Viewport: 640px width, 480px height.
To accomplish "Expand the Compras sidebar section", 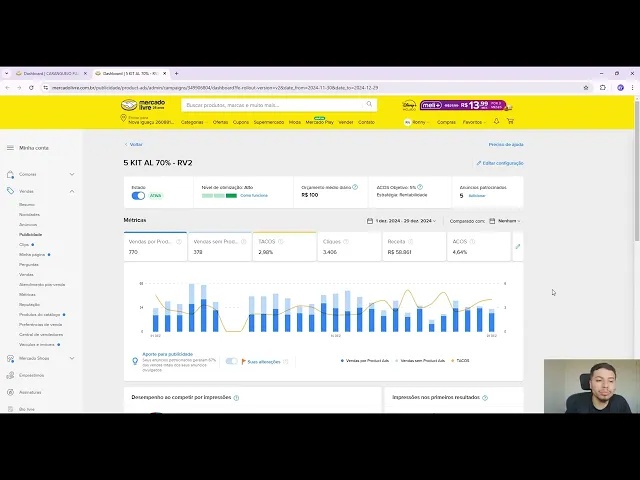I will tap(72, 174).
